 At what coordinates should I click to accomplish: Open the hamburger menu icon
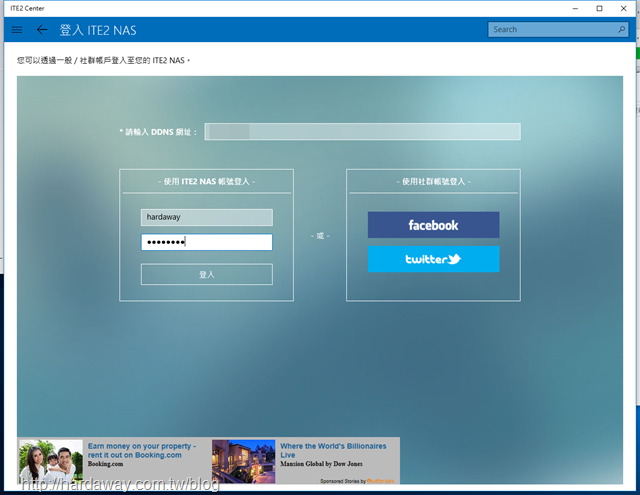coord(17,30)
